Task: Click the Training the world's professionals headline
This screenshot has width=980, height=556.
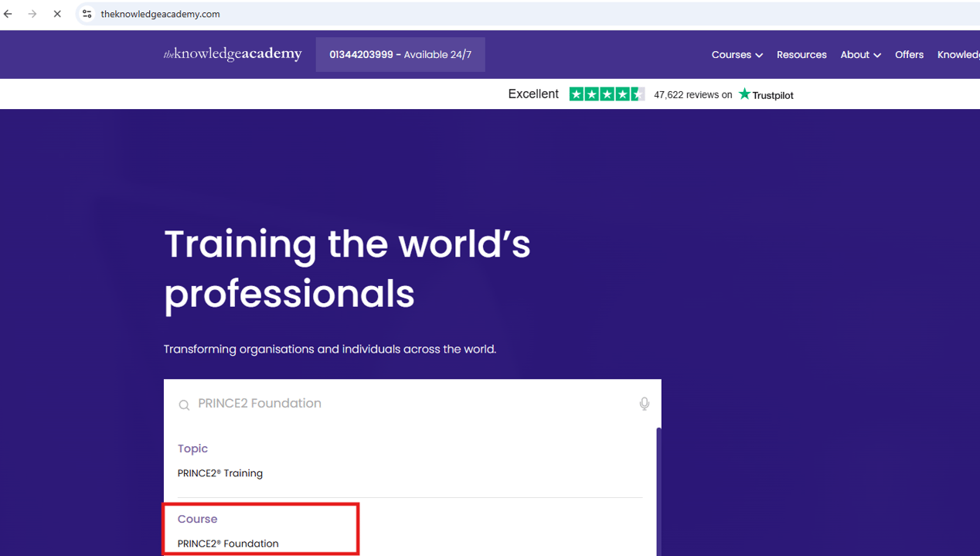Action: (x=348, y=269)
